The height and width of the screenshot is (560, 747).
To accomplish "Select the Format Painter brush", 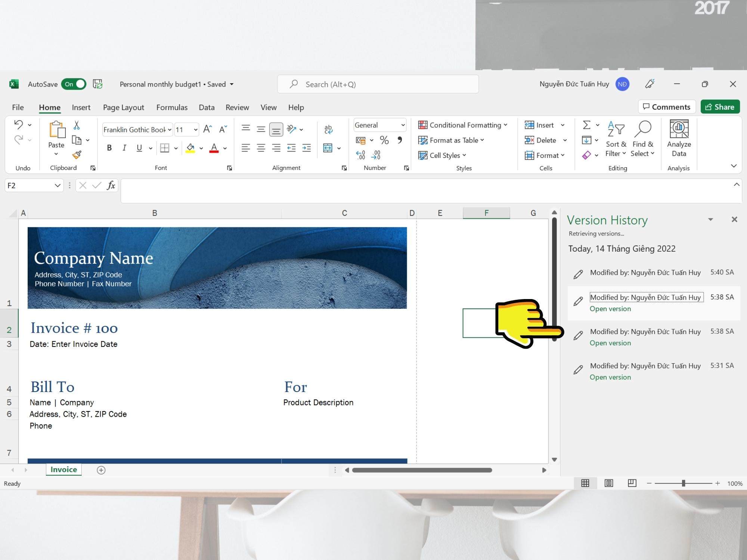I will (77, 155).
